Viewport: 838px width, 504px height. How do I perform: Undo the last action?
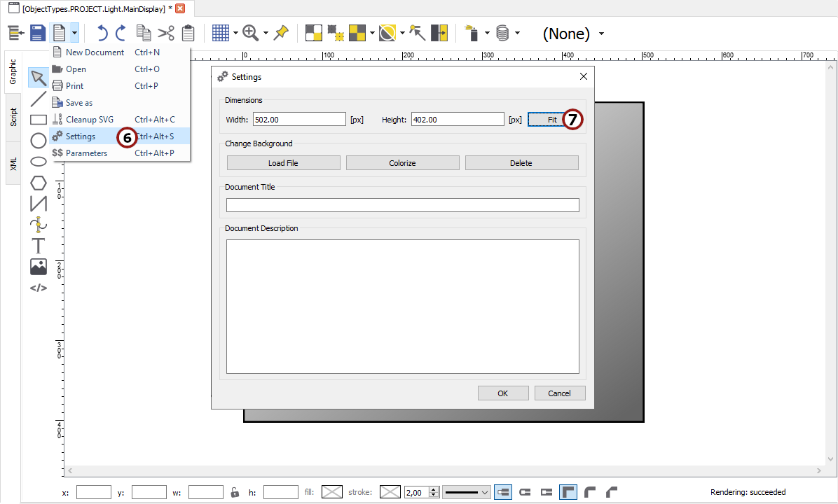tap(102, 33)
